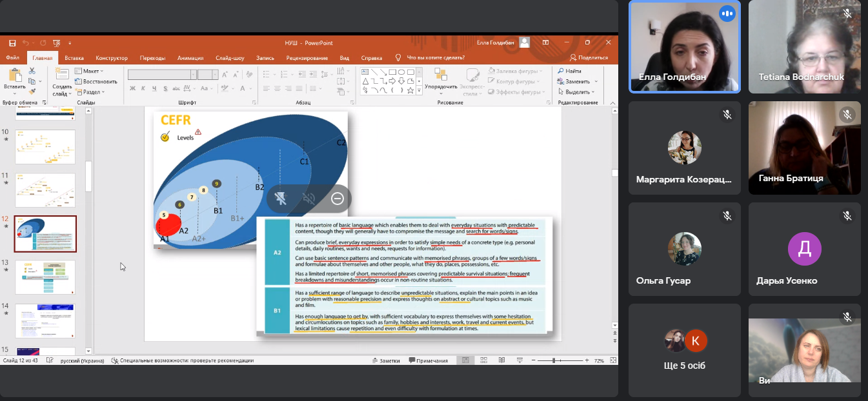The width and height of the screenshot is (868, 401).
Task: Click the Поделиться share button
Action: coord(589,57)
